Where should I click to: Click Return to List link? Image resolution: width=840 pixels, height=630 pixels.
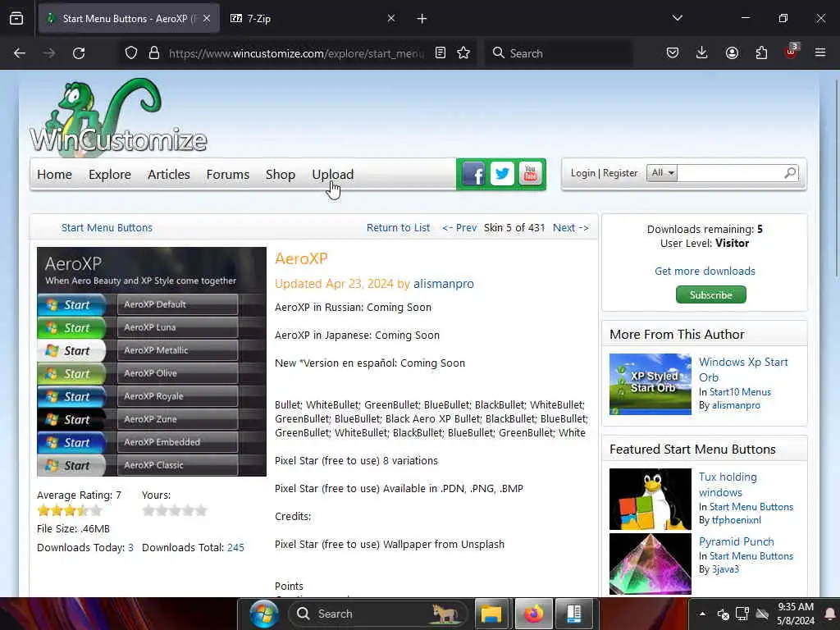(398, 228)
